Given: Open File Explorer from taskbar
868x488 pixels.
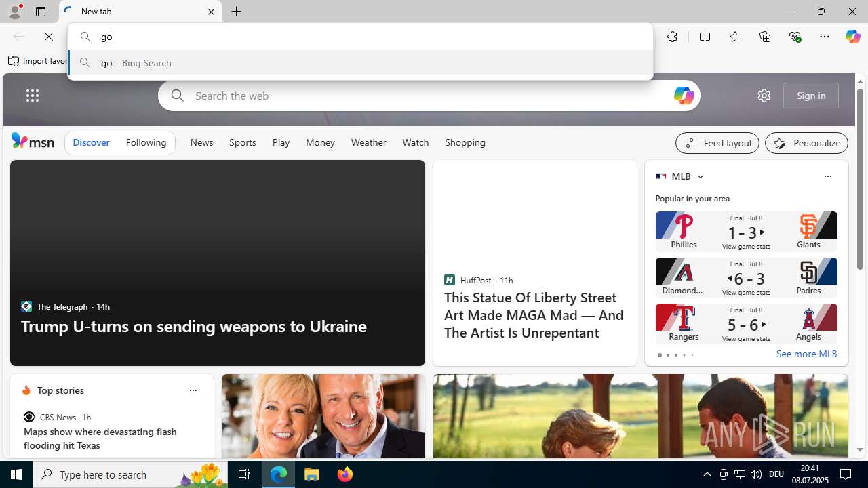Looking at the screenshot, I should (312, 474).
